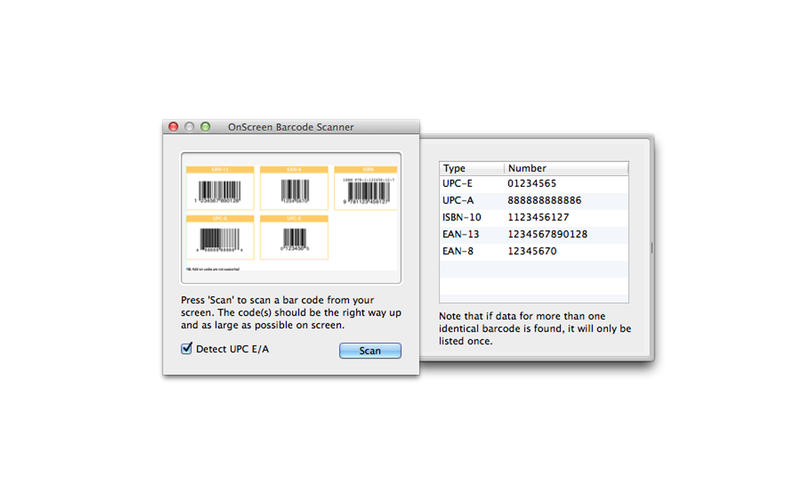Image resolution: width=800 pixels, height=500 pixels.
Task: Select the EAN-8 type cell
Action: click(458, 251)
